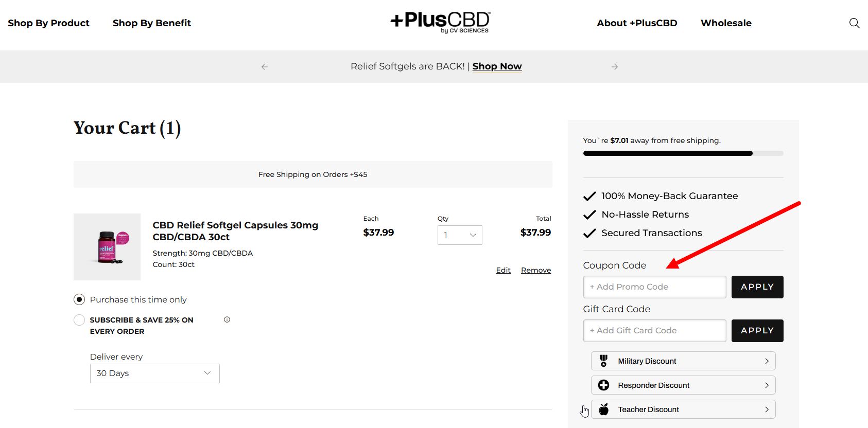868x428 pixels.
Task: Open the Shop By Product menu
Action: click(x=48, y=23)
